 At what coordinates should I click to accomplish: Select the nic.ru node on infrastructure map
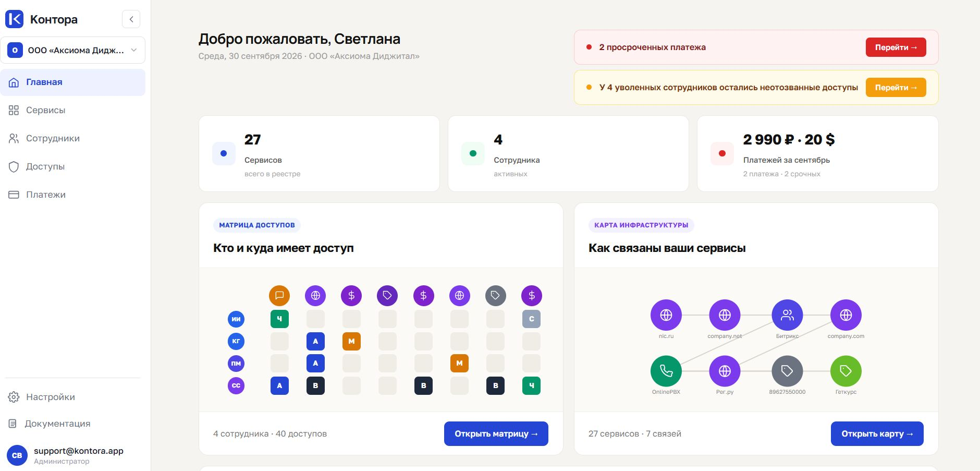pos(666,315)
